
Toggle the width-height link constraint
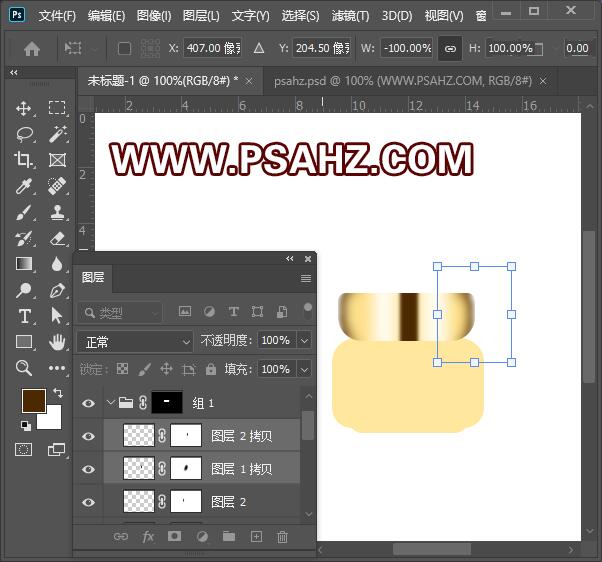point(450,49)
